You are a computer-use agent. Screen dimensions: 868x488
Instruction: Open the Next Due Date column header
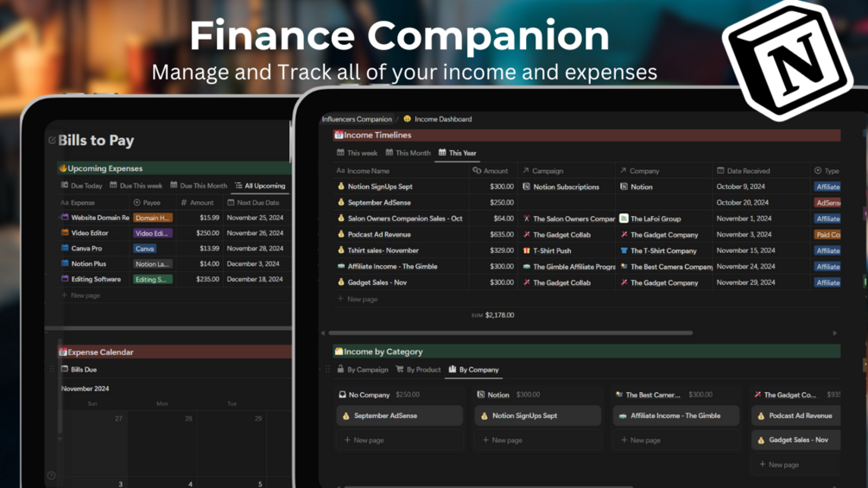[253, 202]
